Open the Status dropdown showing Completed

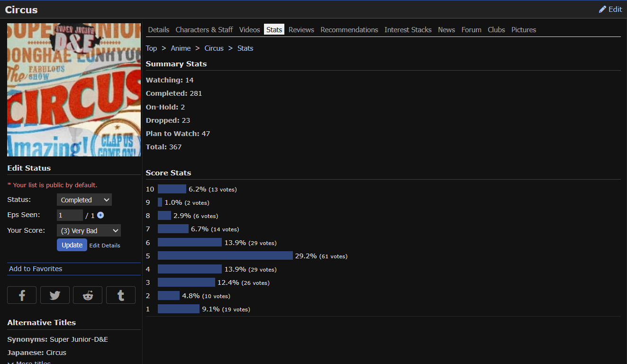tap(84, 200)
